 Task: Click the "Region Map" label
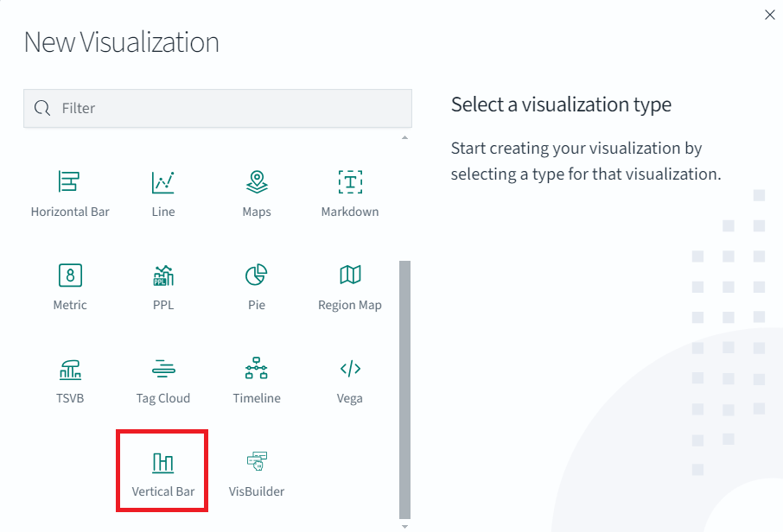click(x=349, y=305)
